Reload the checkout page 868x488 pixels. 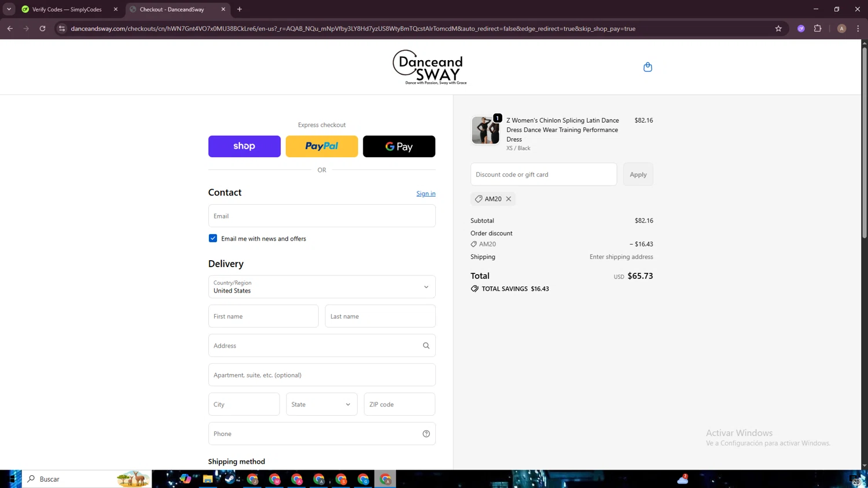42,28
